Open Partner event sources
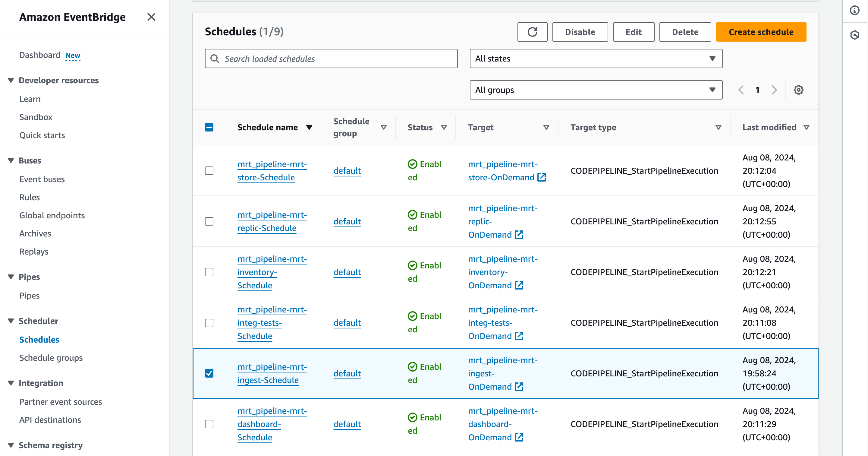This screenshot has width=868, height=456. 60,402
